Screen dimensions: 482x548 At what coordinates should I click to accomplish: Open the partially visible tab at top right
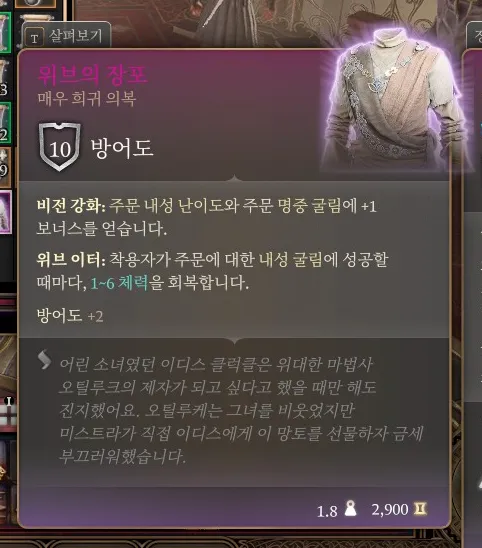click(x=475, y=35)
